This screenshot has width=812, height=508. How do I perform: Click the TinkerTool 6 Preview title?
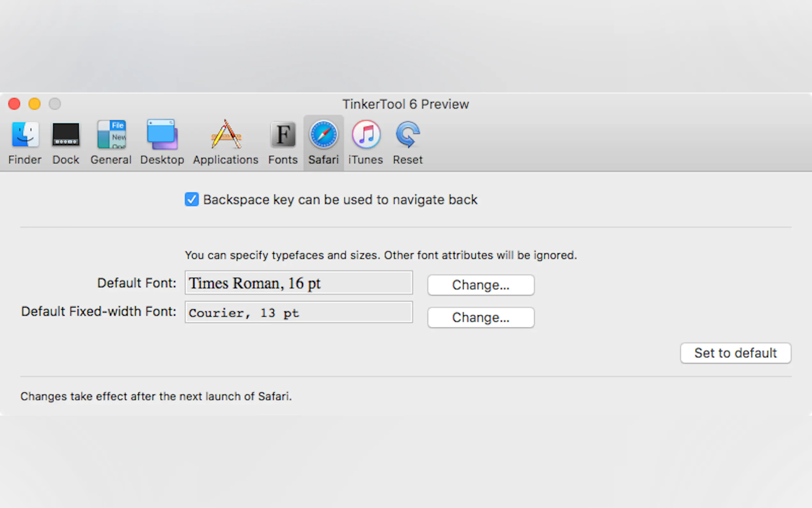405,105
